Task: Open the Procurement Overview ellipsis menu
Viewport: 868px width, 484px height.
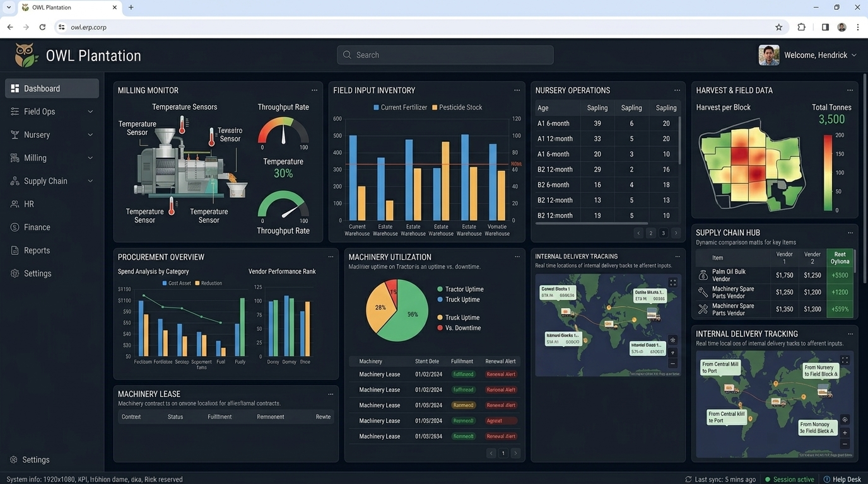Action: coord(331,256)
